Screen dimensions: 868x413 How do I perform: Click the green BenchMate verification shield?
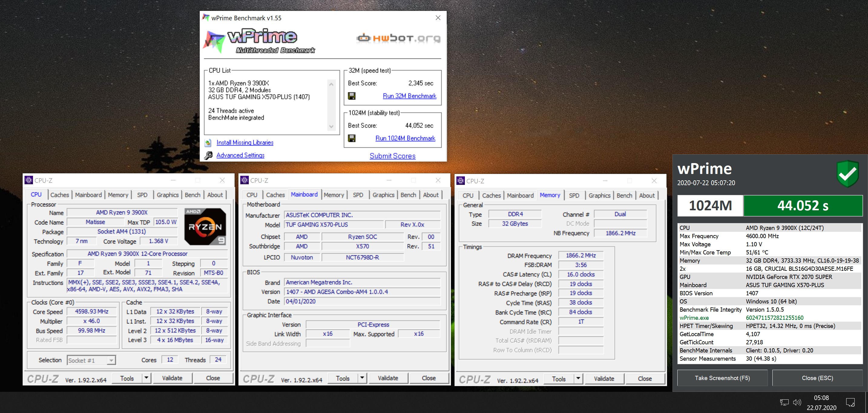tap(847, 174)
